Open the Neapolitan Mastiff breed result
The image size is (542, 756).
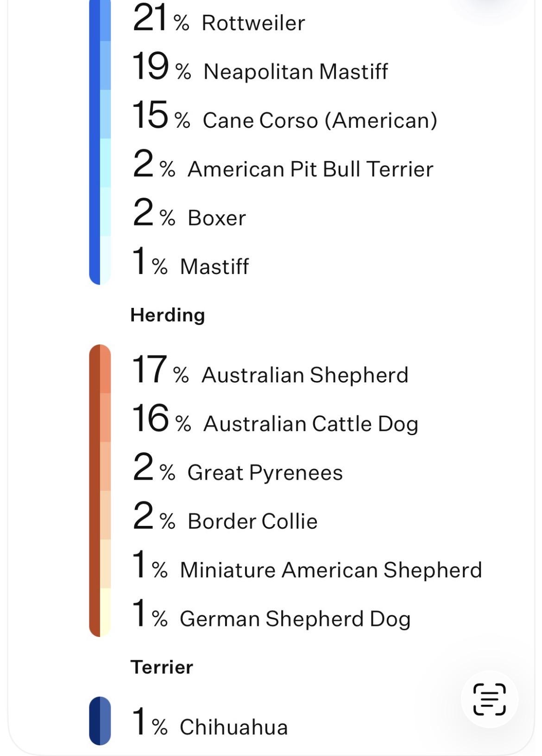point(295,71)
